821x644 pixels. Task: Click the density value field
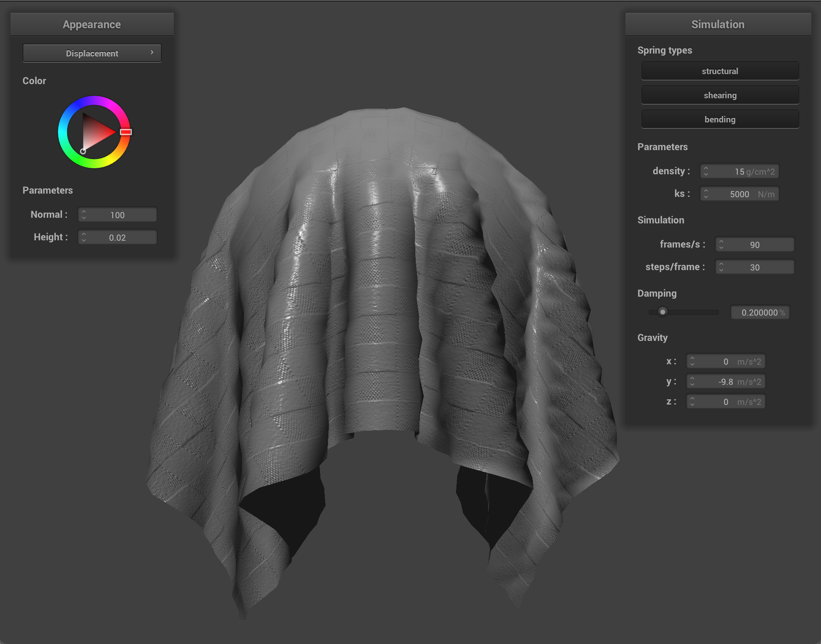740,171
